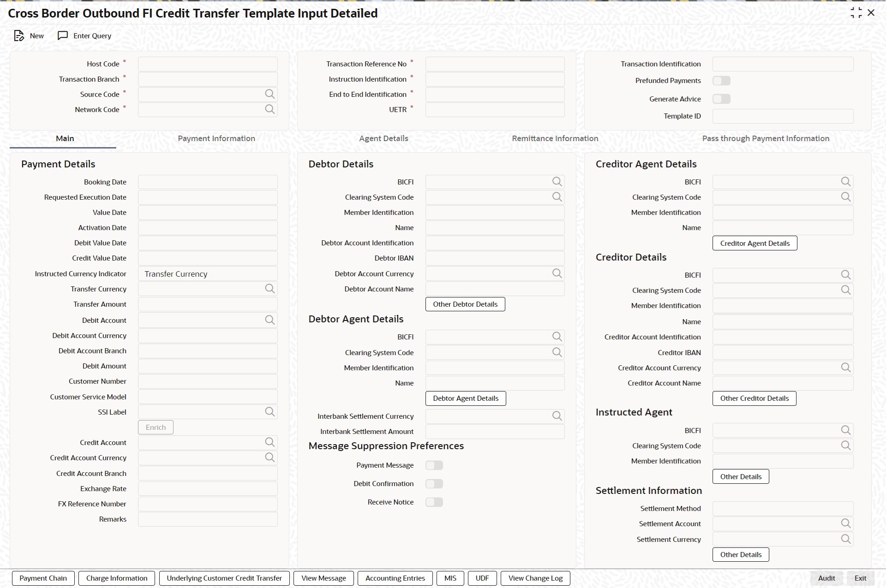
Task: Open Source Code lookup search icon
Action: [x=269, y=94]
